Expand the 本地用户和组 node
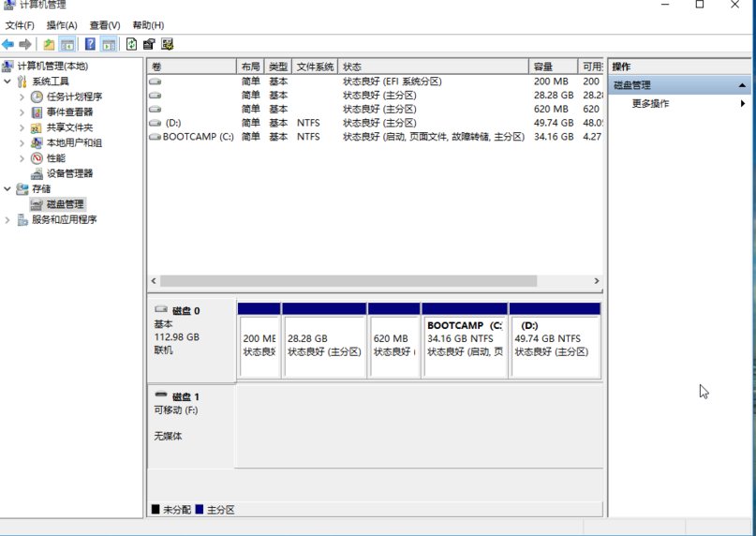The width and height of the screenshot is (756, 536). 22,143
